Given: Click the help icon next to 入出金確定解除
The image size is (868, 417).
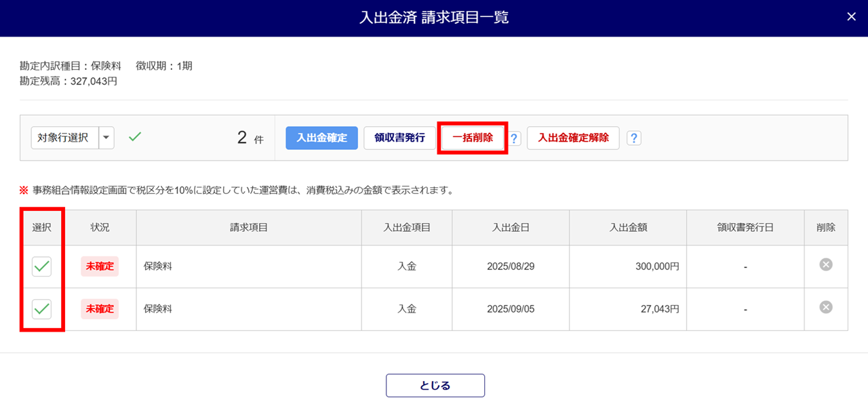Looking at the screenshot, I should [x=634, y=138].
